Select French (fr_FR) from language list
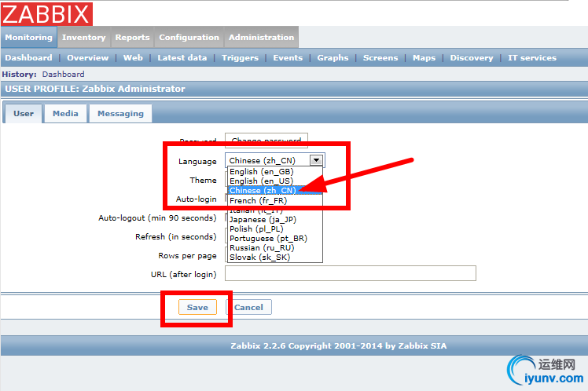Screen dimensions: 588x391 pyautogui.click(x=275, y=200)
